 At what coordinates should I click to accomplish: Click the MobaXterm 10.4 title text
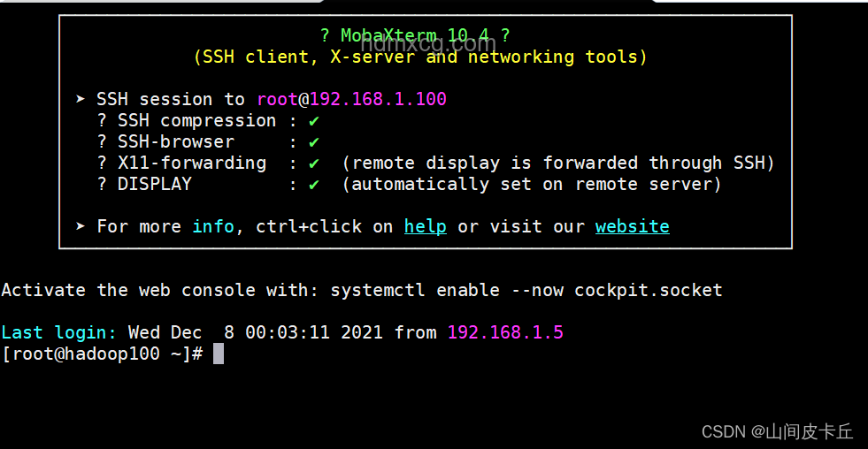point(415,36)
